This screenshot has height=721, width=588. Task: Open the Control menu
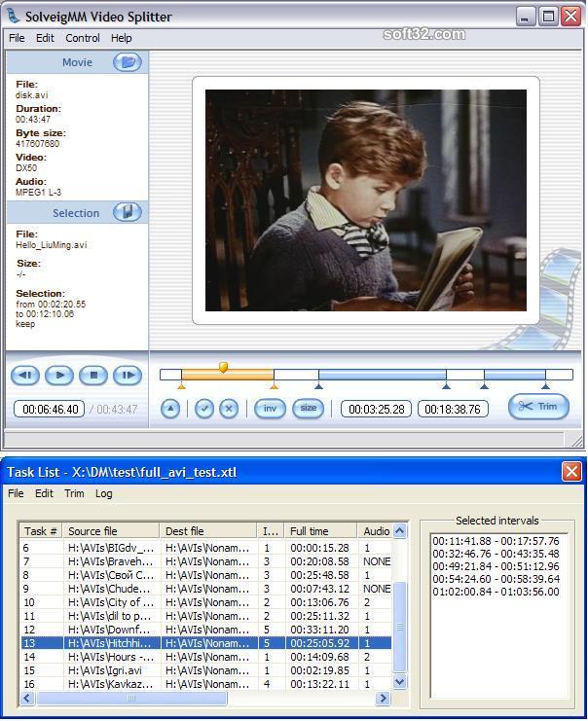point(83,38)
